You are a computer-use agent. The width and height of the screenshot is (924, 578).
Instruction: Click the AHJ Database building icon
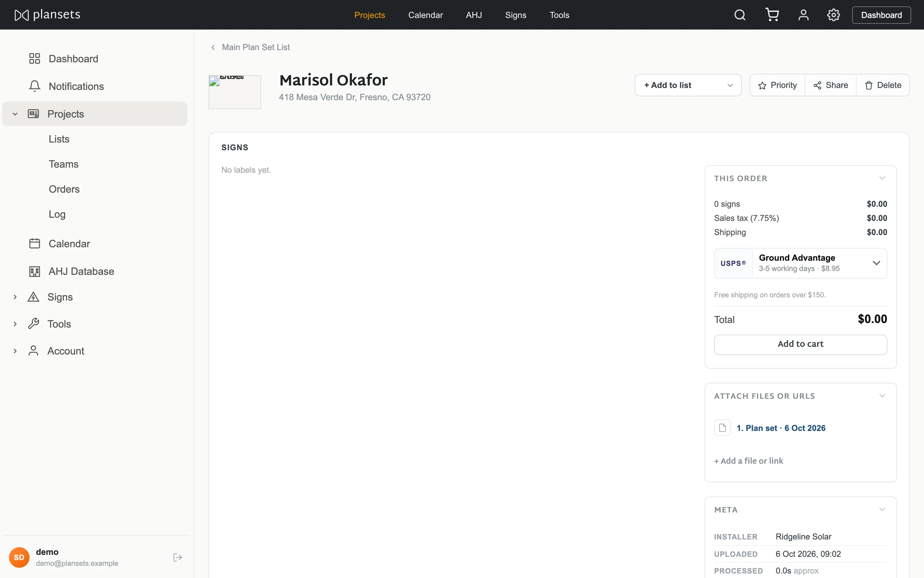pos(34,271)
